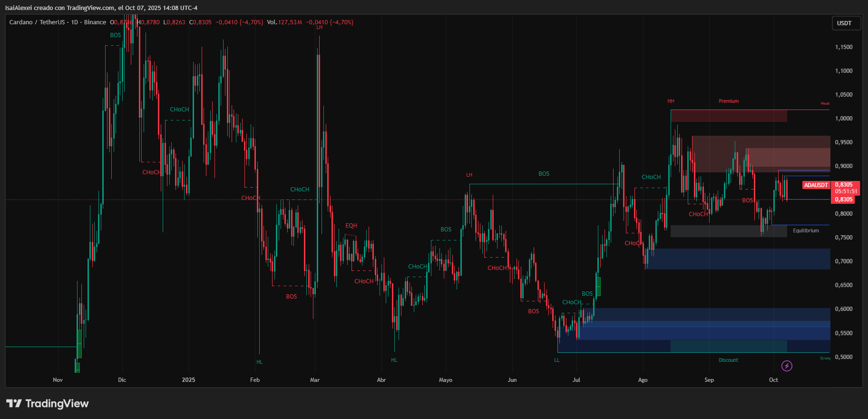Click the "05:51:51" candle countdown timer
The height and width of the screenshot is (419, 868).
[846, 191]
